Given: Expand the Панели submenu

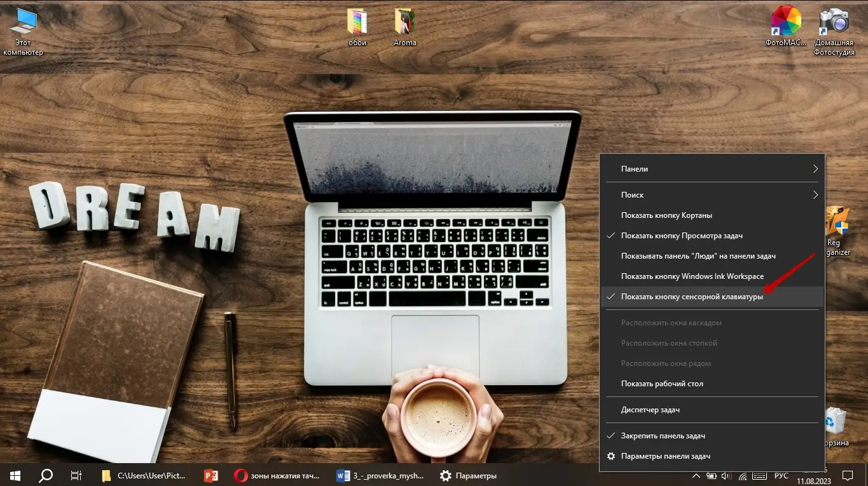Looking at the screenshot, I should point(712,169).
